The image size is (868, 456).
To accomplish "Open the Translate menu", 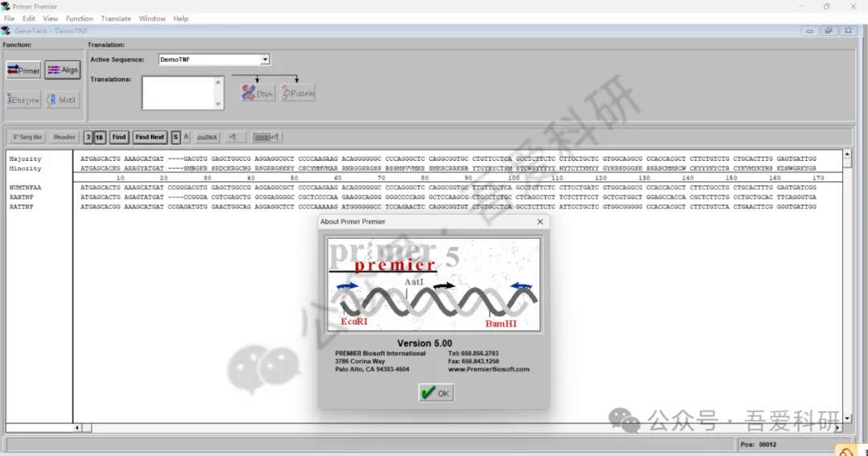I will point(116,18).
